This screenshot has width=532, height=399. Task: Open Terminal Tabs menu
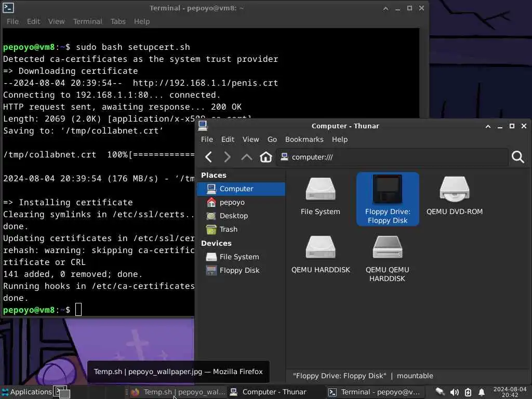pyautogui.click(x=118, y=21)
